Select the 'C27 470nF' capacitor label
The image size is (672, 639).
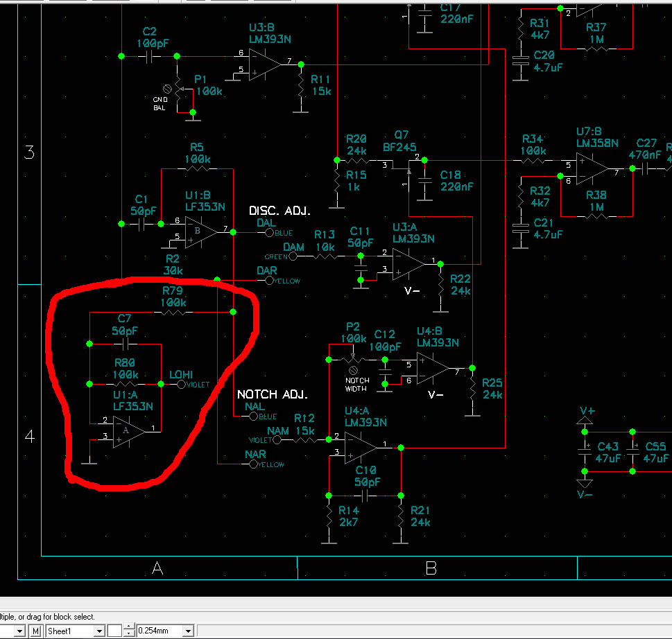645,148
